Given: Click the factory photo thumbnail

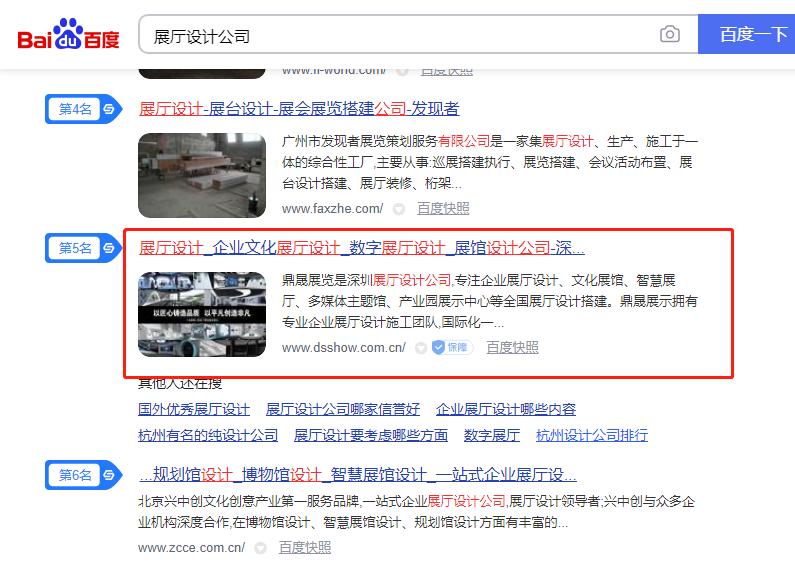Looking at the screenshot, I should [x=202, y=175].
